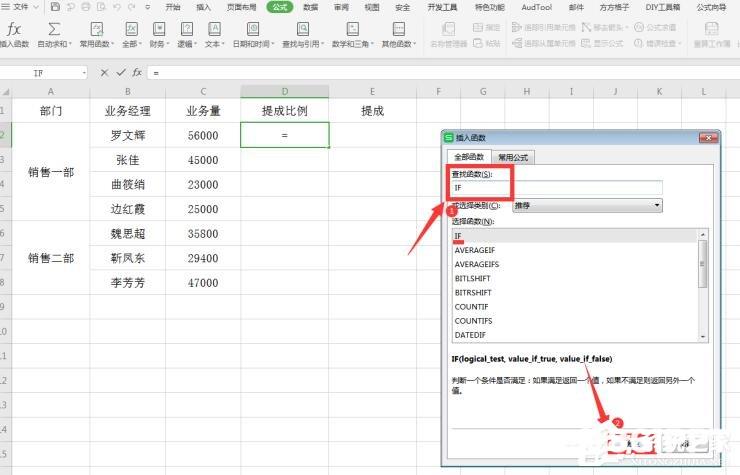Click the Recalculate Workbook icon

point(711,30)
